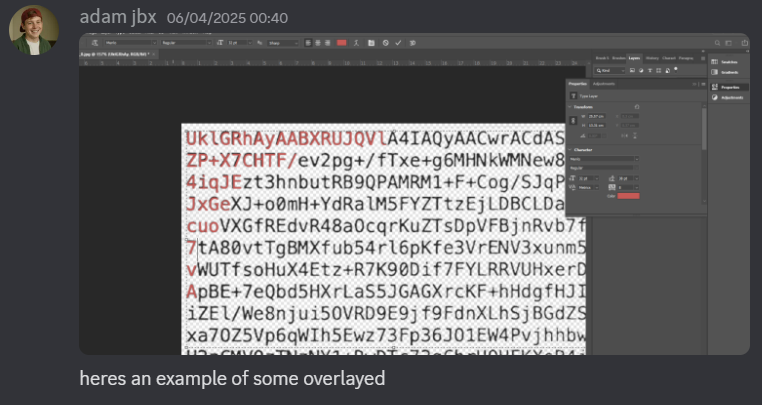762x405 pixels.
Task: Switch to the History tab
Action: tap(651, 59)
